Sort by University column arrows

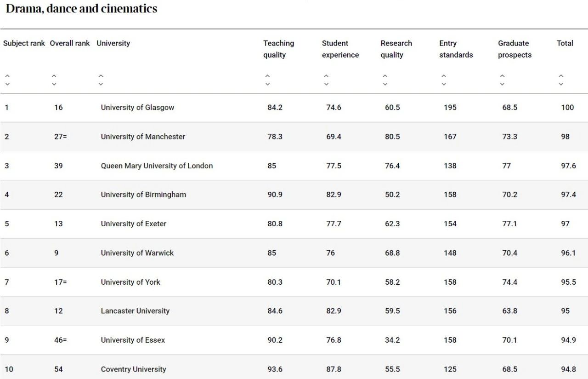click(x=101, y=80)
